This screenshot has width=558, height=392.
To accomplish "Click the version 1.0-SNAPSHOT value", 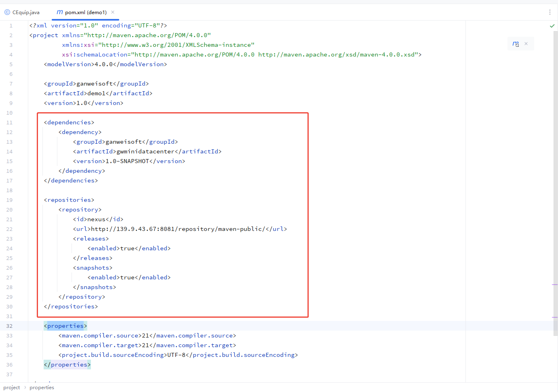I will pyautogui.click(x=127, y=161).
